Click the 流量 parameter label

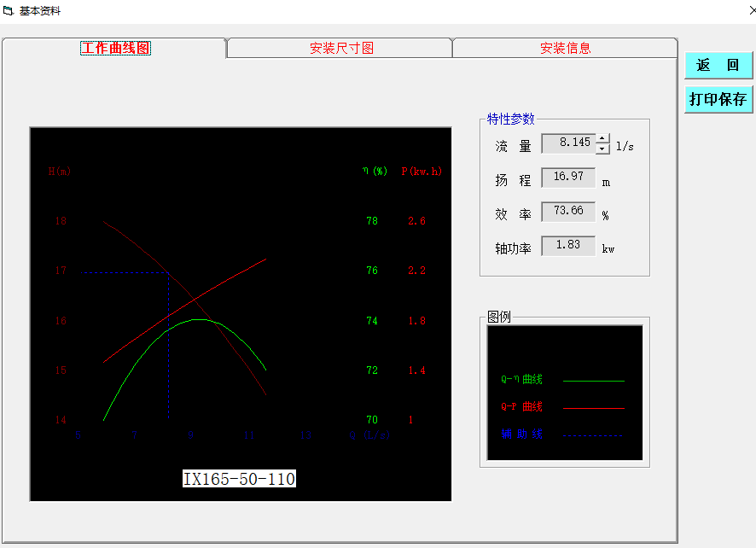pyautogui.click(x=513, y=146)
